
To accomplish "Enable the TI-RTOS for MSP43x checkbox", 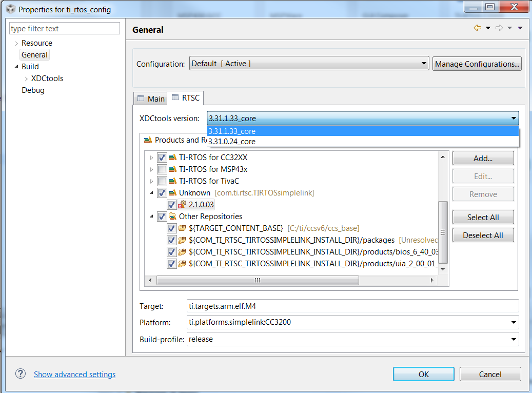I will 162,169.
